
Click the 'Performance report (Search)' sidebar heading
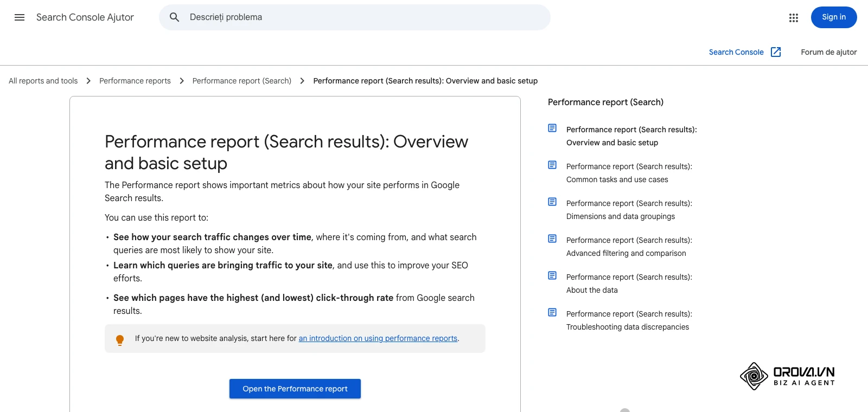605,102
